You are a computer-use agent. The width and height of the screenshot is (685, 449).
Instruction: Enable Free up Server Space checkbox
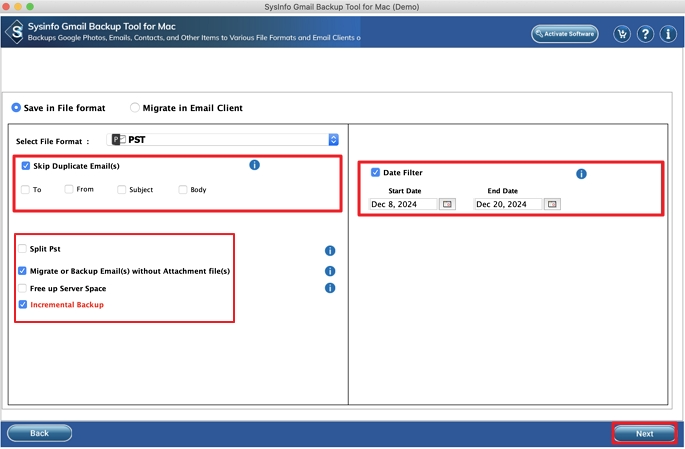[22, 288]
